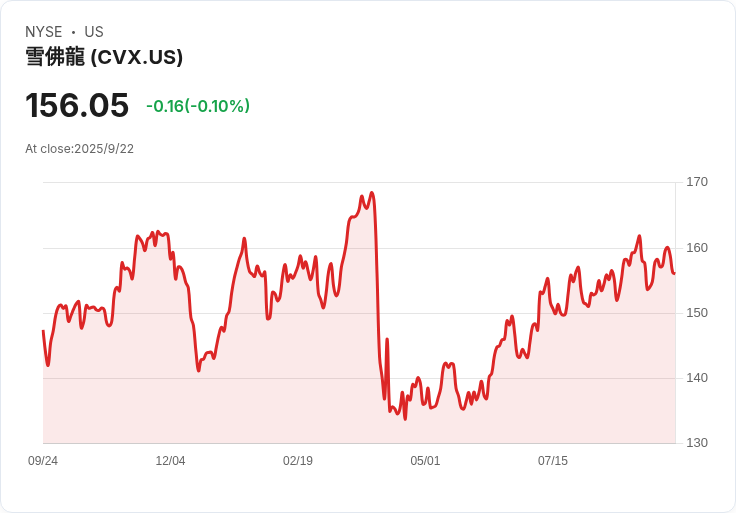Click the 130 price axis label
The width and height of the screenshot is (736, 513).
[x=697, y=443]
